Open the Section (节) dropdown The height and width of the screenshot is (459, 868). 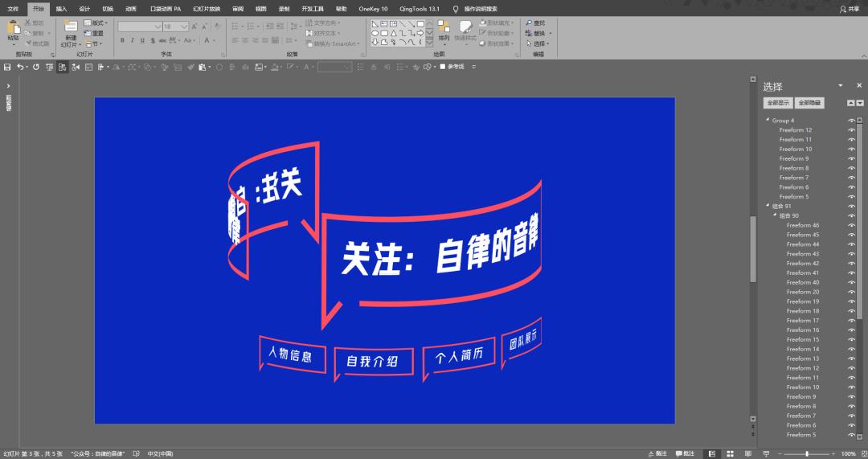[94, 43]
